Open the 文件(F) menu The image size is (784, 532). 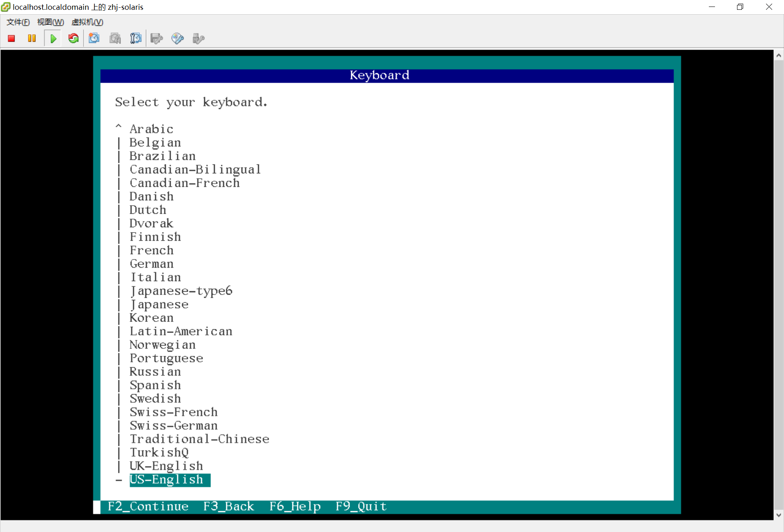point(18,22)
